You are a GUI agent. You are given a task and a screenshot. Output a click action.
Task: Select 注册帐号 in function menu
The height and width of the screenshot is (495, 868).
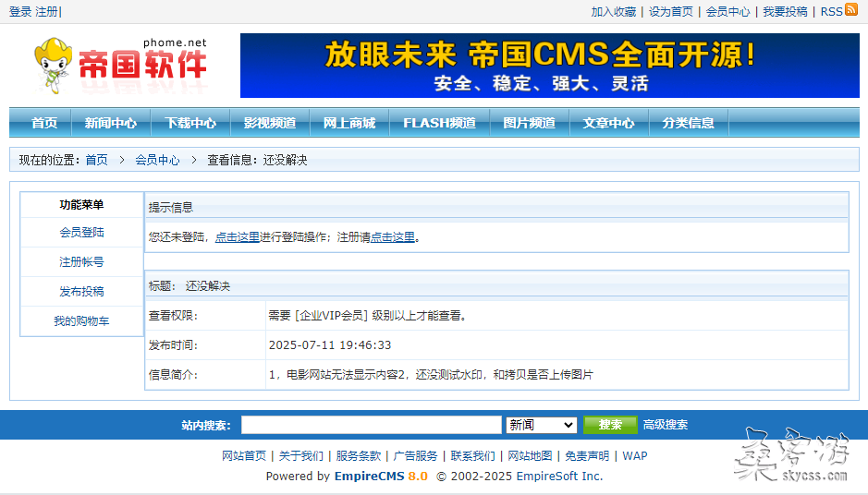click(x=82, y=261)
